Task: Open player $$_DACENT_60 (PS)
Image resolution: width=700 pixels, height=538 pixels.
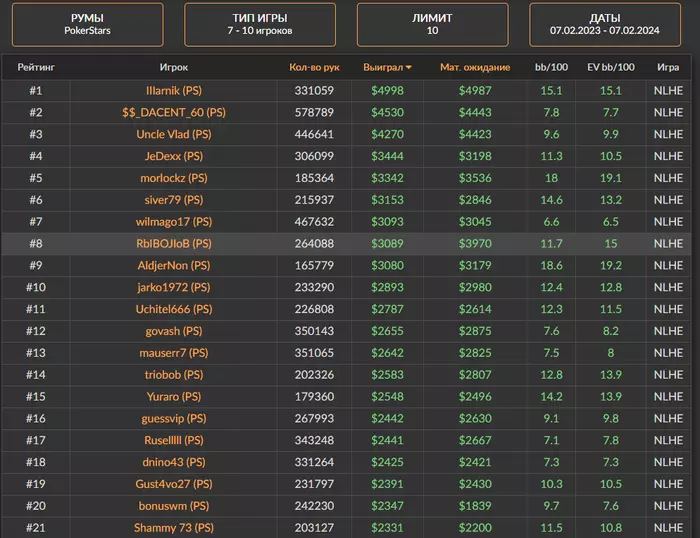Action: [174, 113]
